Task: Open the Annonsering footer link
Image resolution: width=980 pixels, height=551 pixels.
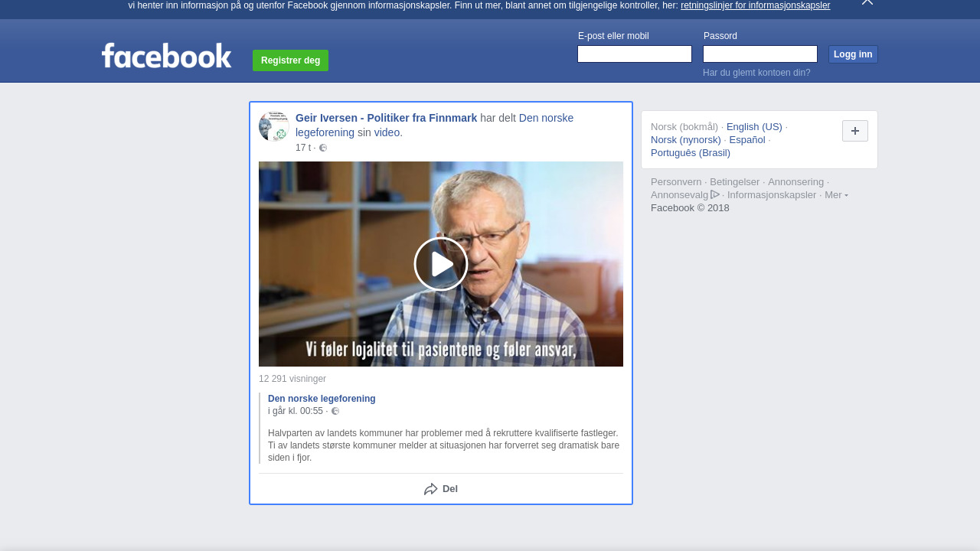Action: click(796, 182)
